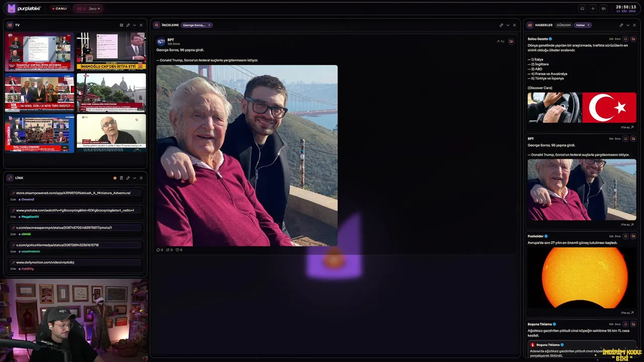Click the username Oxwers2
The height and width of the screenshot is (362, 644).
pyautogui.click(x=28, y=200)
